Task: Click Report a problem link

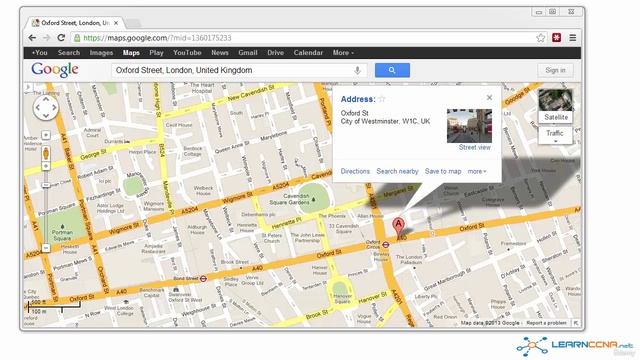Action: click(x=546, y=323)
